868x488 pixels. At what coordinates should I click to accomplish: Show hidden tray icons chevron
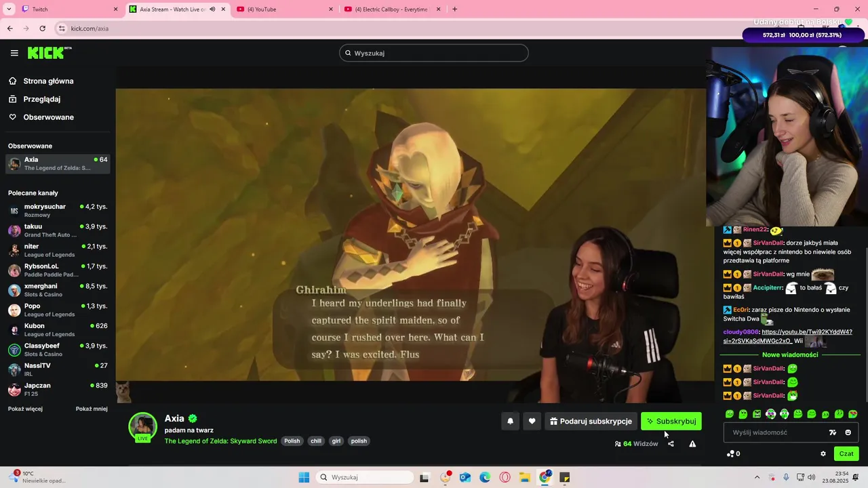(x=757, y=477)
